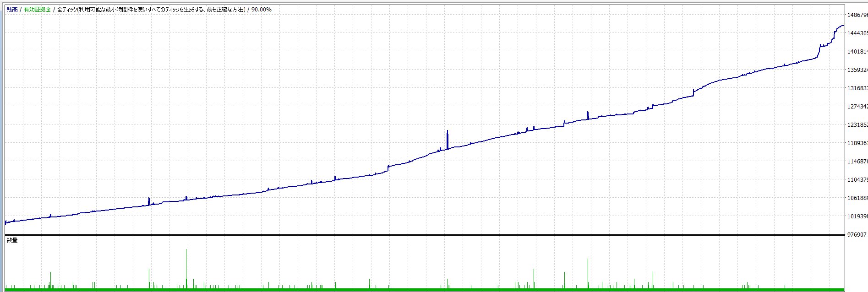Screen dimensions: 868x292
Task: Click the 1274342 axis value
Action: [857, 106]
